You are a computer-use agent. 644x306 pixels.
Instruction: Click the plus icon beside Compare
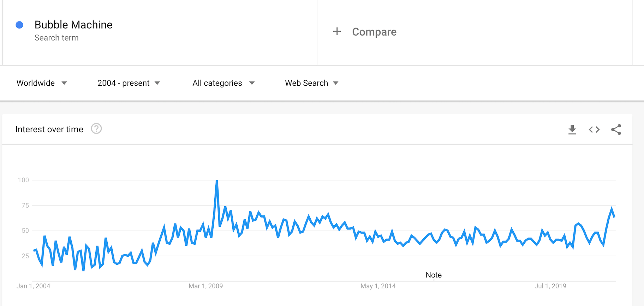[337, 32]
